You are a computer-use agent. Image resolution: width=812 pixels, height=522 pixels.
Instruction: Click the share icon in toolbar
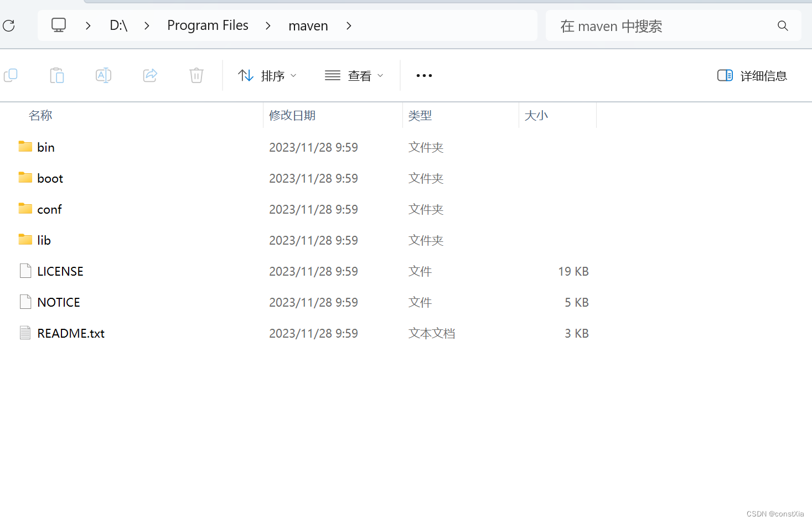(150, 75)
